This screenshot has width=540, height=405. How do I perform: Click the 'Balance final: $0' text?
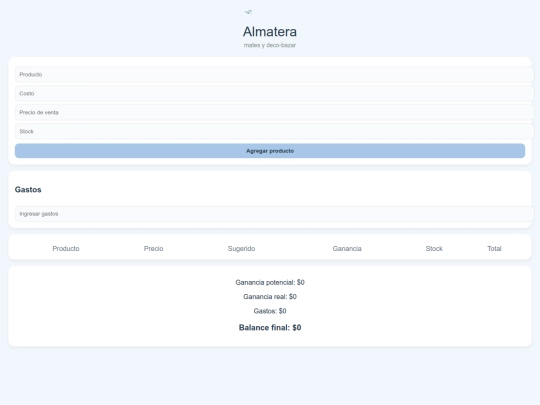tap(270, 328)
